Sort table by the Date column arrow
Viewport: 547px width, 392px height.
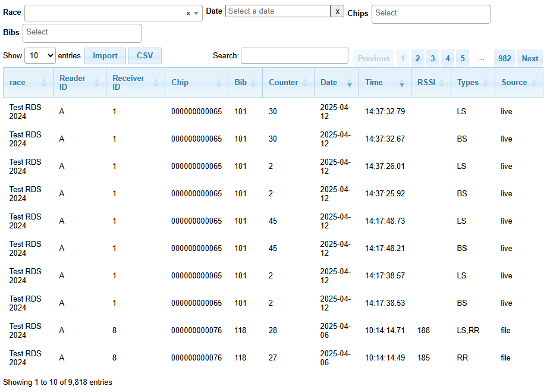point(349,84)
